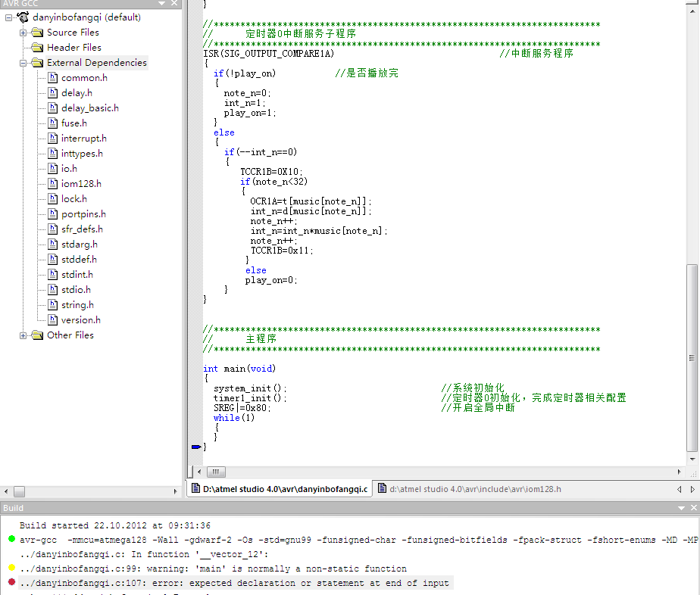Select the sfr_defs.h file icon
Image resolution: width=700 pixels, height=595 pixels.
[x=53, y=229]
